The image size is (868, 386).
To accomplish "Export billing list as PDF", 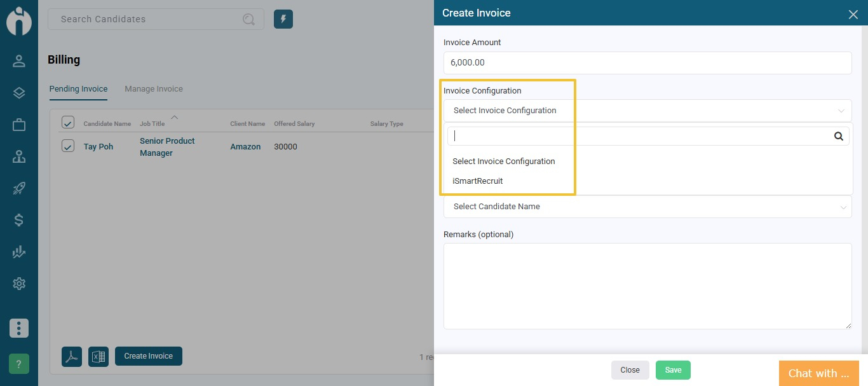I will click(x=72, y=356).
